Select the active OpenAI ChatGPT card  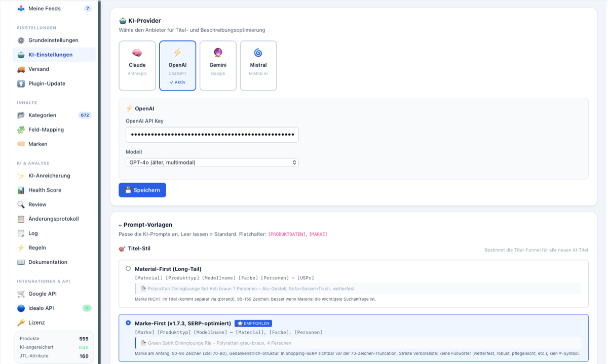[x=177, y=65]
